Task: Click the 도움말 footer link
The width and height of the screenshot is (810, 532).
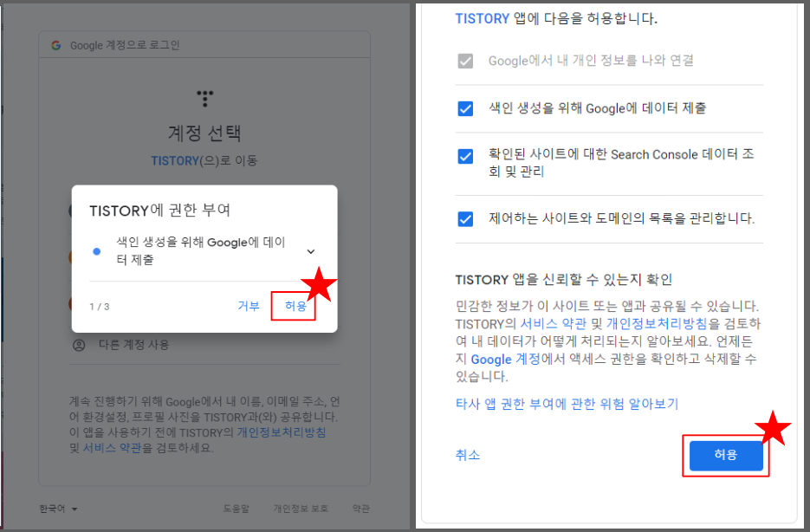Action: click(237, 509)
